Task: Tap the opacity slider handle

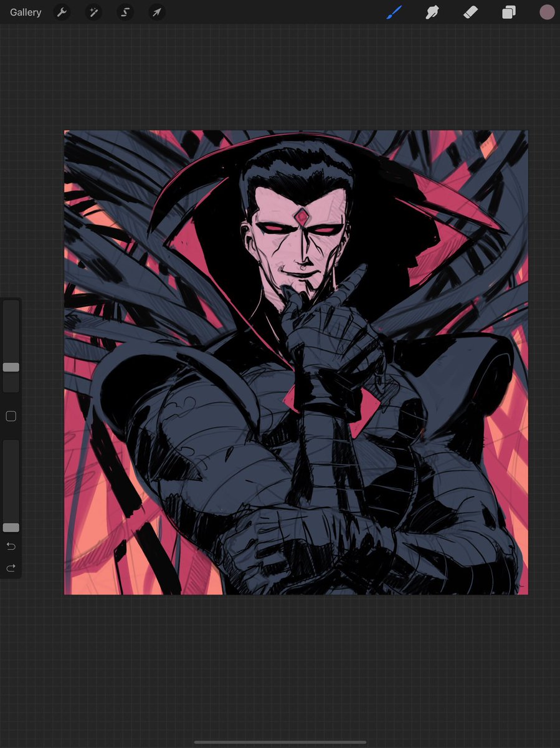Action: coord(11,527)
